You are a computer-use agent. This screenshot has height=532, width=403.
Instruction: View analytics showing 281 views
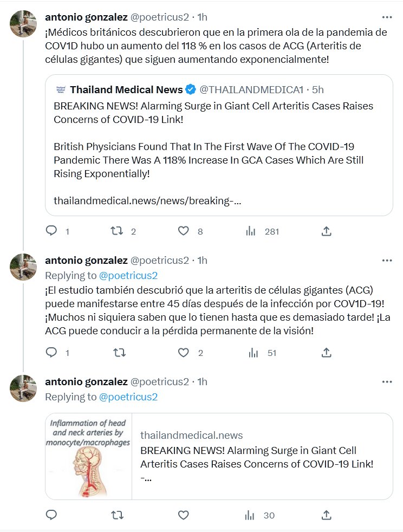coord(251,231)
